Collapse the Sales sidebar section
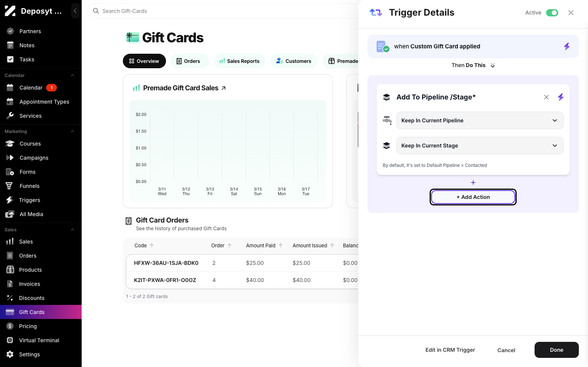 pyautogui.click(x=72, y=230)
